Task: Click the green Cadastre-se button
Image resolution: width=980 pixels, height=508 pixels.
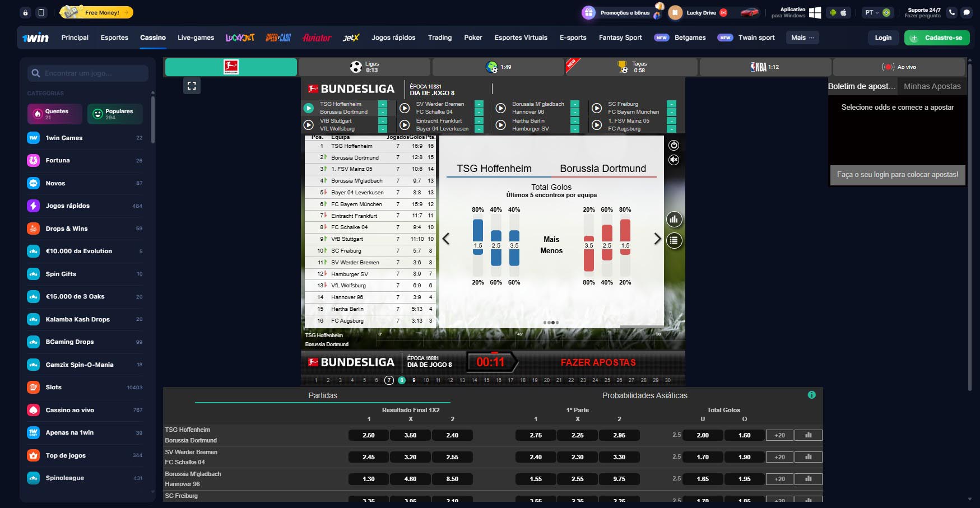Action: [x=937, y=38]
